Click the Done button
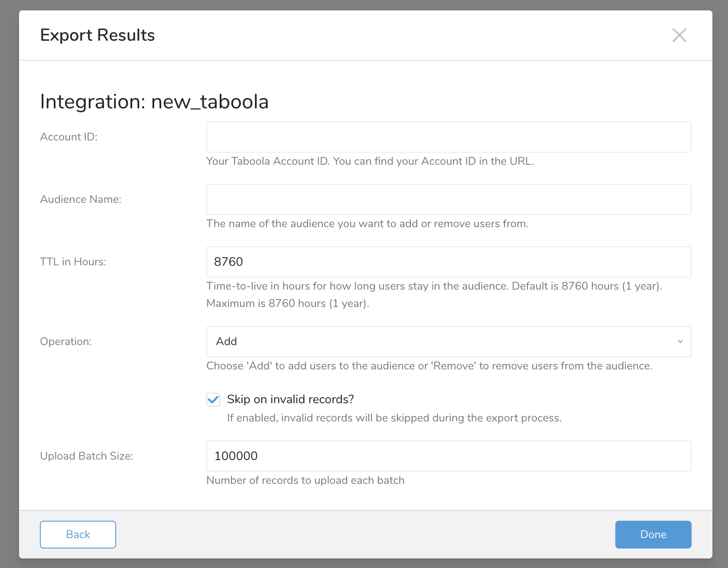 point(653,534)
